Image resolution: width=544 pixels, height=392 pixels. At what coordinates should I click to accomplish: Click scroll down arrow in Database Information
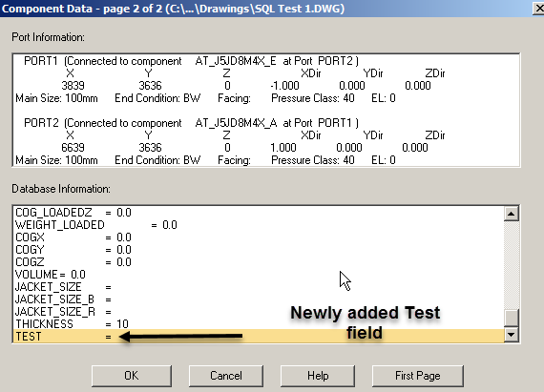click(511, 335)
